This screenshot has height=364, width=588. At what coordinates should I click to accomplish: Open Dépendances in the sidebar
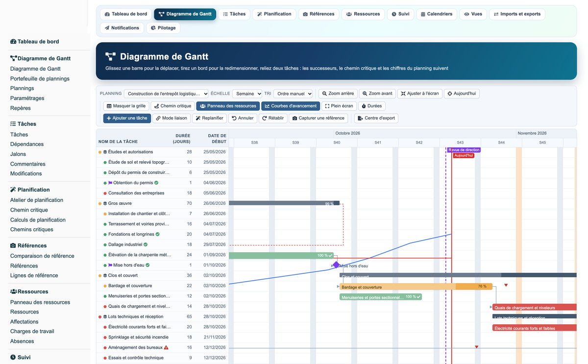click(27, 144)
